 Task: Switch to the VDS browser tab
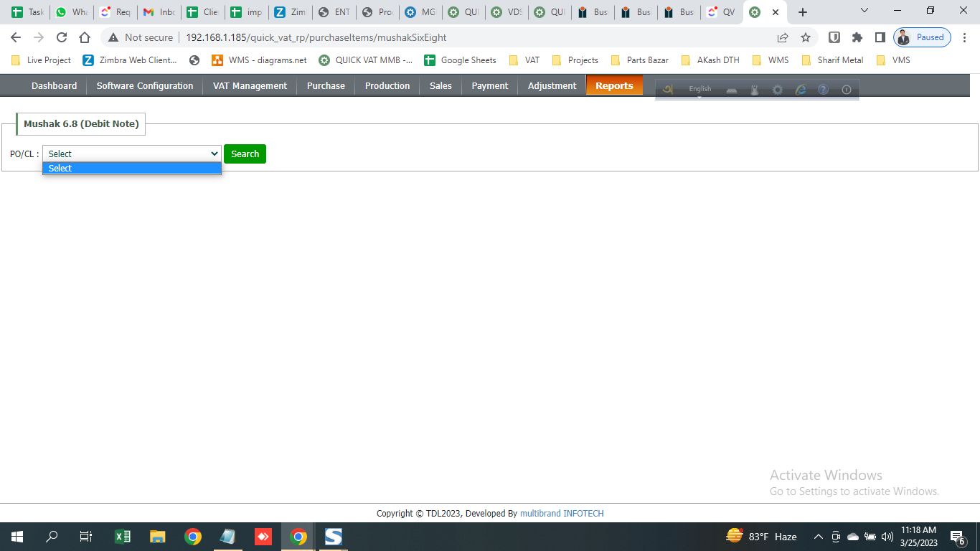(507, 12)
